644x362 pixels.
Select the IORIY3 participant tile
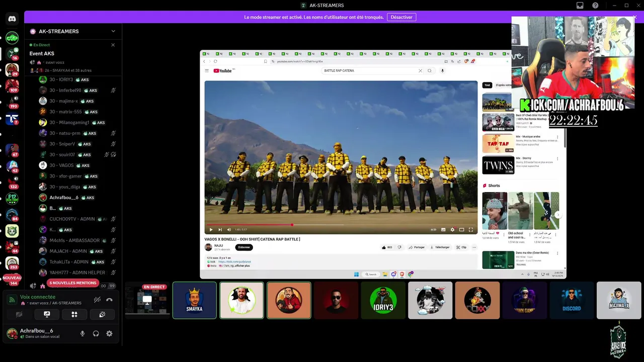point(383,300)
